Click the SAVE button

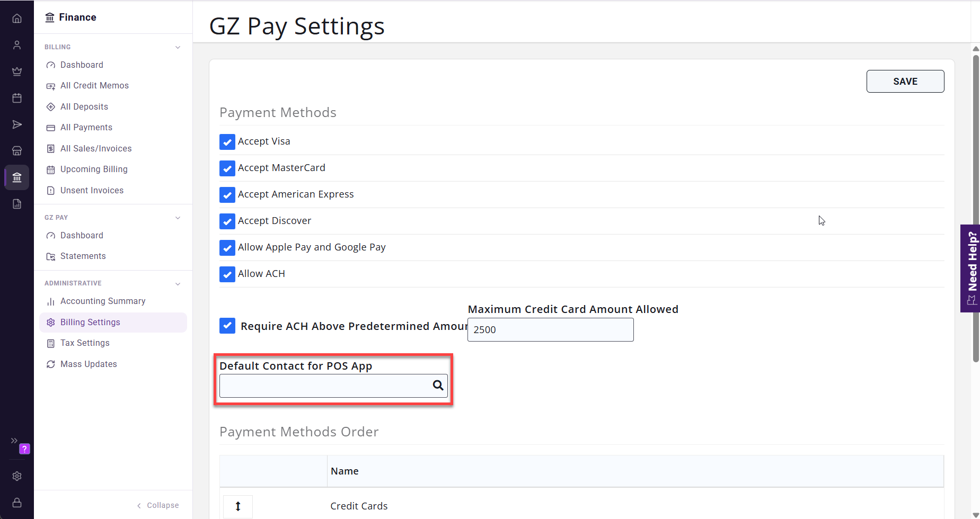click(905, 82)
